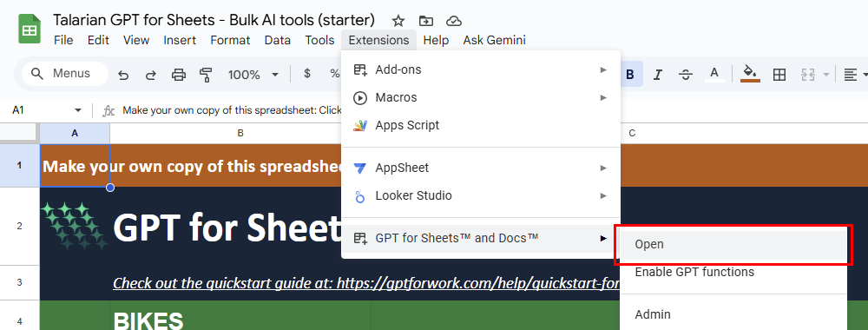Open the Tools menu
Viewport: 868px width, 330px height.
pyautogui.click(x=319, y=40)
